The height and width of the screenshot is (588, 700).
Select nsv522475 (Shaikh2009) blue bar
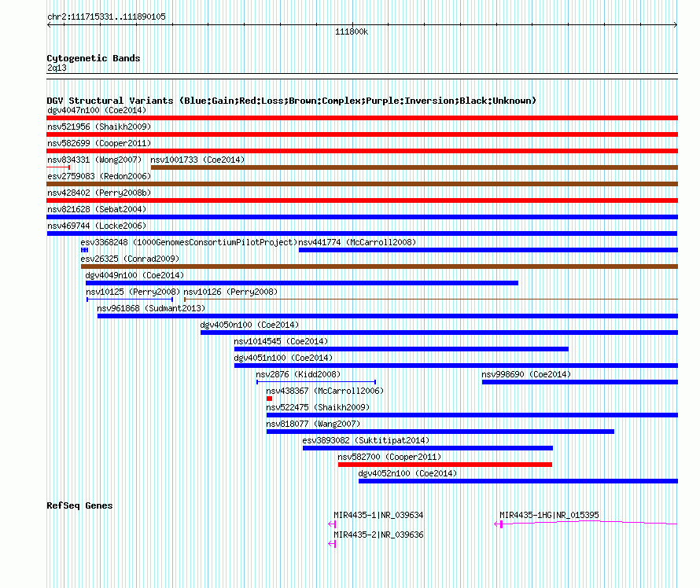tap(473, 415)
